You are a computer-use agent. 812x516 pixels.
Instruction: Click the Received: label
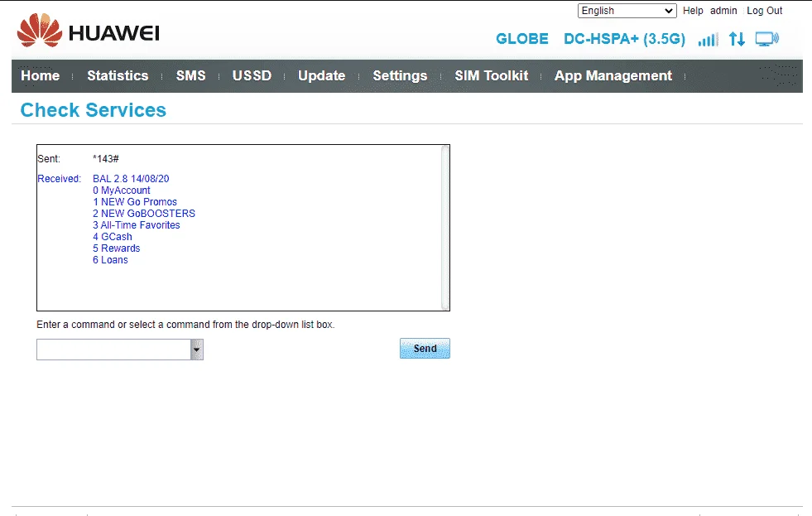[x=59, y=179]
